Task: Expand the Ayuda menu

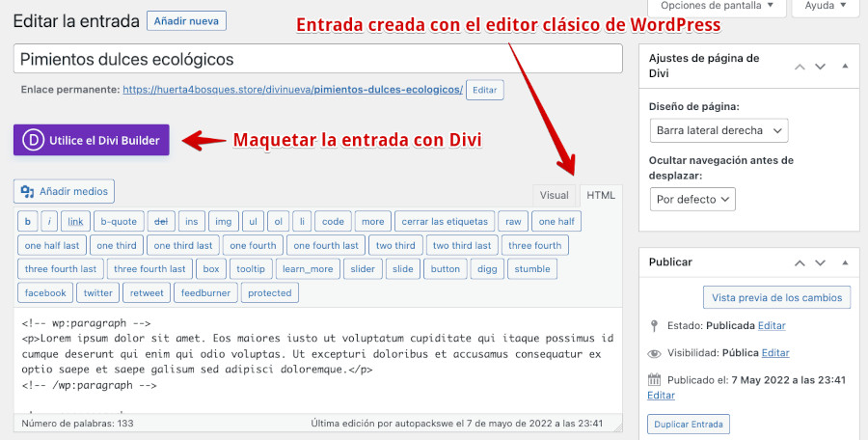Action: [826, 7]
